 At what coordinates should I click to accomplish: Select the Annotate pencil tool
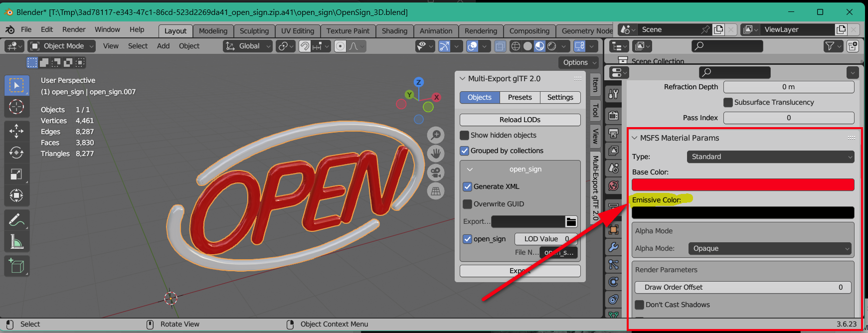pyautogui.click(x=16, y=220)
